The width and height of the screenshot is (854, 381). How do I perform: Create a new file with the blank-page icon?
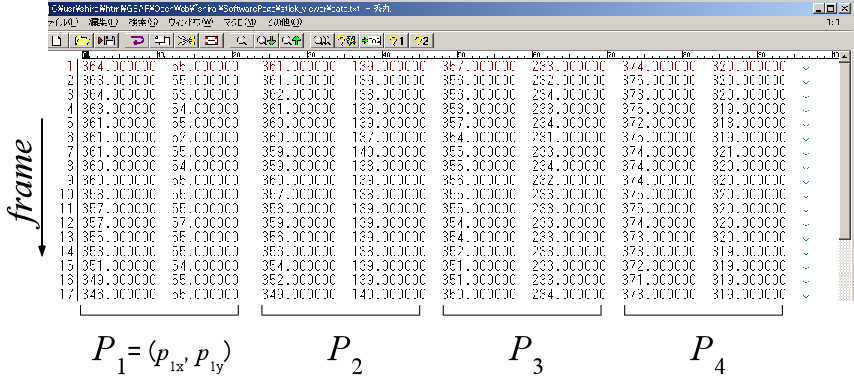tap(57, 40)
